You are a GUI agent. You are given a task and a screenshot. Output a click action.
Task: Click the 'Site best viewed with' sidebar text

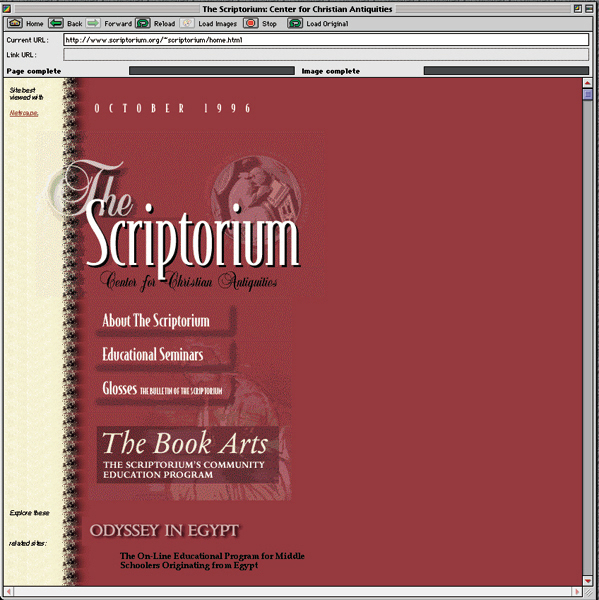coord(26,94)
